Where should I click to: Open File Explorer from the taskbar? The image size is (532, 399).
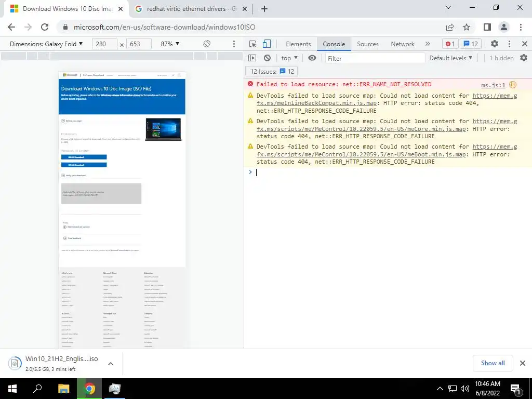[63, 389]
